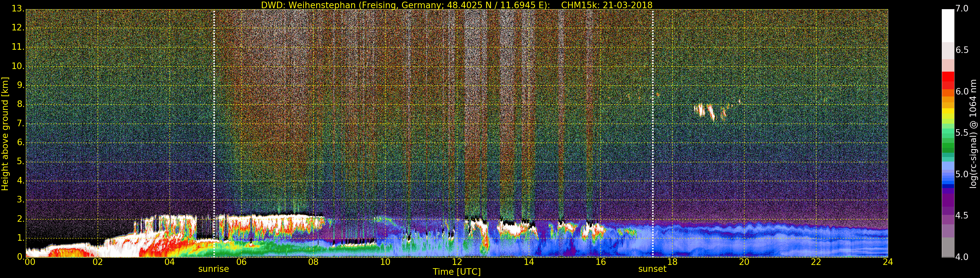Screen dimensions: 980x278
Task: Click the time-axis tick label '04'
Action: click(x=169, y=262)
